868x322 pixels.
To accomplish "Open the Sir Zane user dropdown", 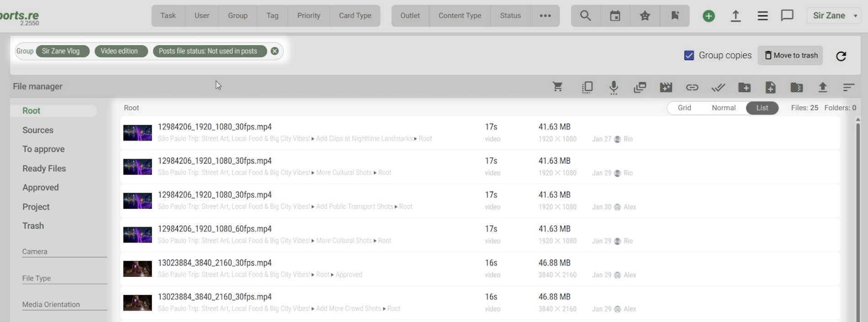I will [x=834, y=16].
